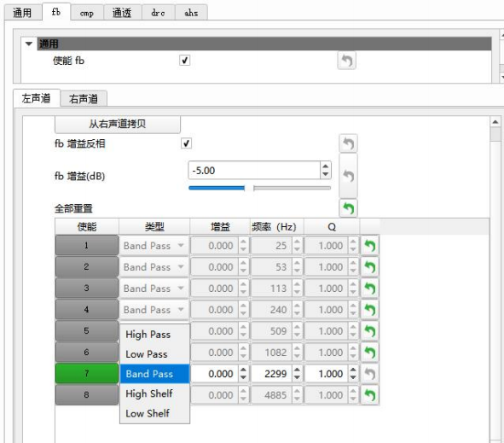Click the fb 增益(dB) value field
Screen dimensions: 504x443
(x=254, y=170)
